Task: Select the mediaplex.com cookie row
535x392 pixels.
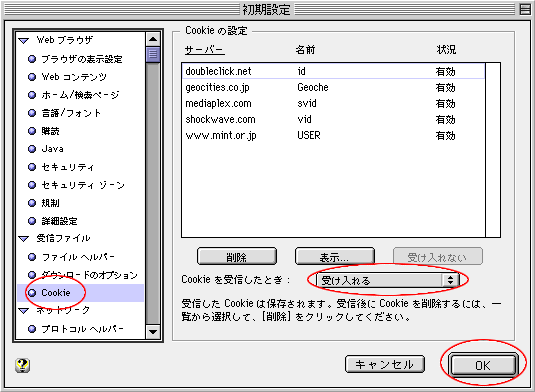Action: [x=333, y=104]
